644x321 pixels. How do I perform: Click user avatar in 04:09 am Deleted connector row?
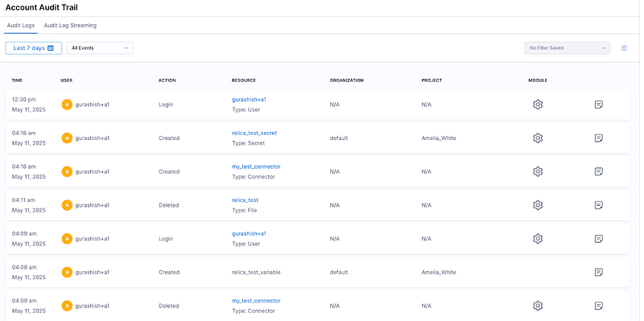tap(67, 306)
